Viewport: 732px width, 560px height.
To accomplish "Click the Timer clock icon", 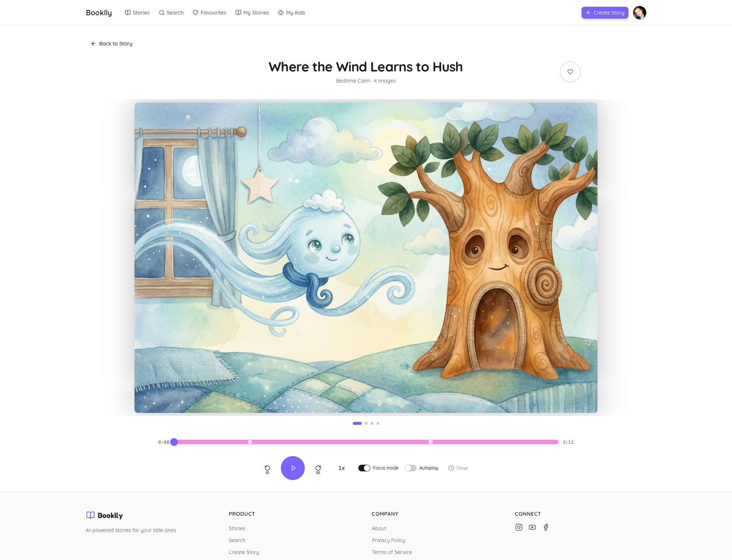I will coord(451,468).
